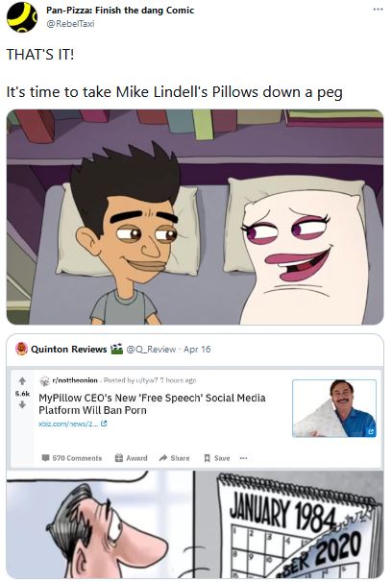Click the Quinton Reviews avatar icon
The height and width of the screenshot is (582, 392).
click(x=21, y=349)
